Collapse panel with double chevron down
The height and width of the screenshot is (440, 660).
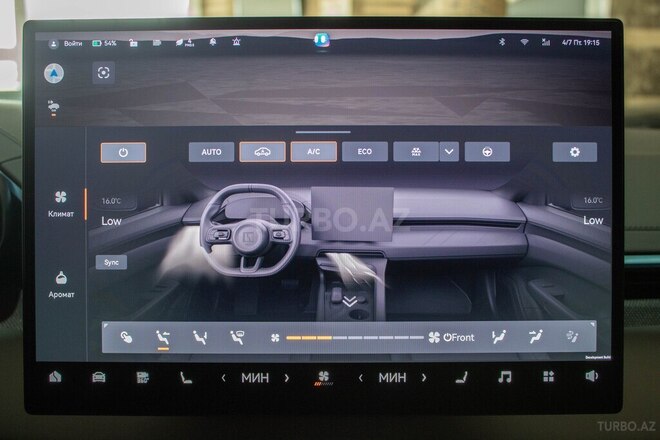[x=350, y=301]
